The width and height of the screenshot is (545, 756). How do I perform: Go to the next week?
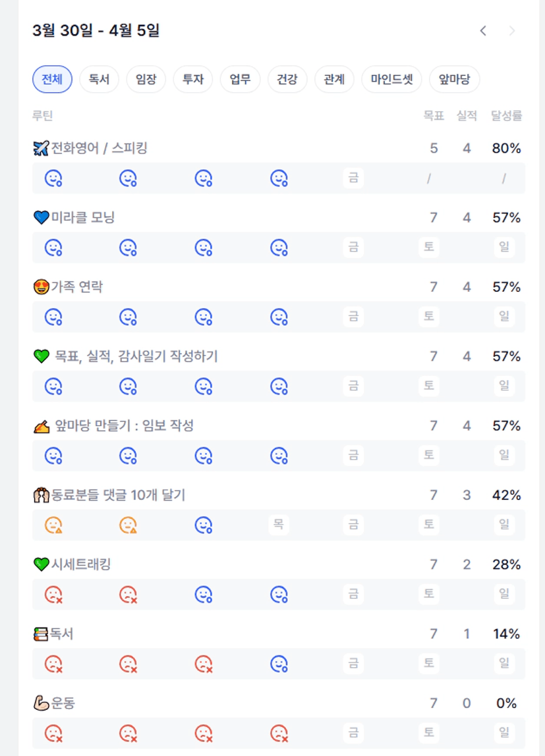tap(511, 31)
